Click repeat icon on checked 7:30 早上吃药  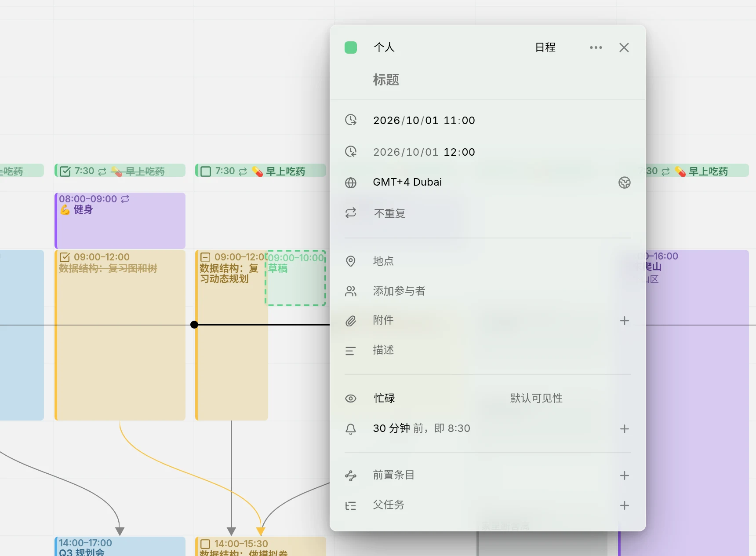[x=102, y=171]
